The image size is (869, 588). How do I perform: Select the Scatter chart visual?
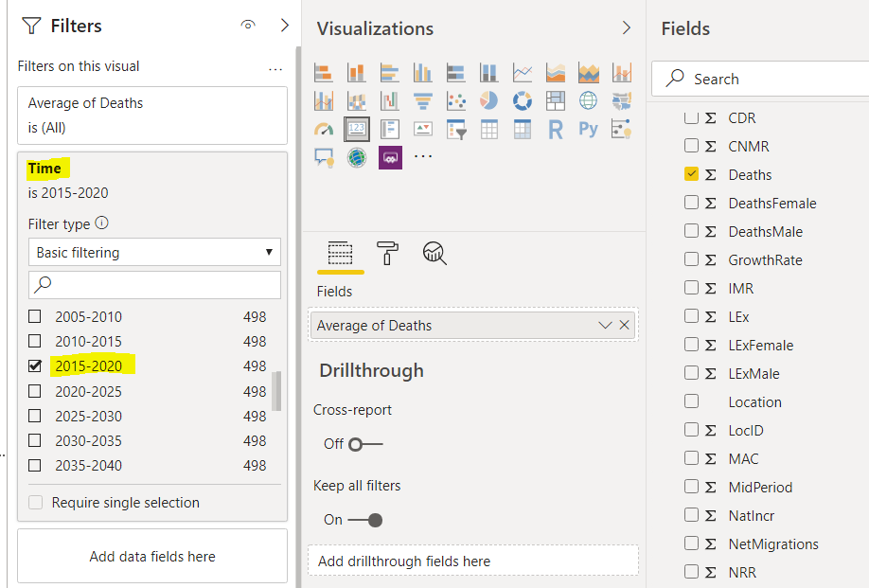click(455, 101)
